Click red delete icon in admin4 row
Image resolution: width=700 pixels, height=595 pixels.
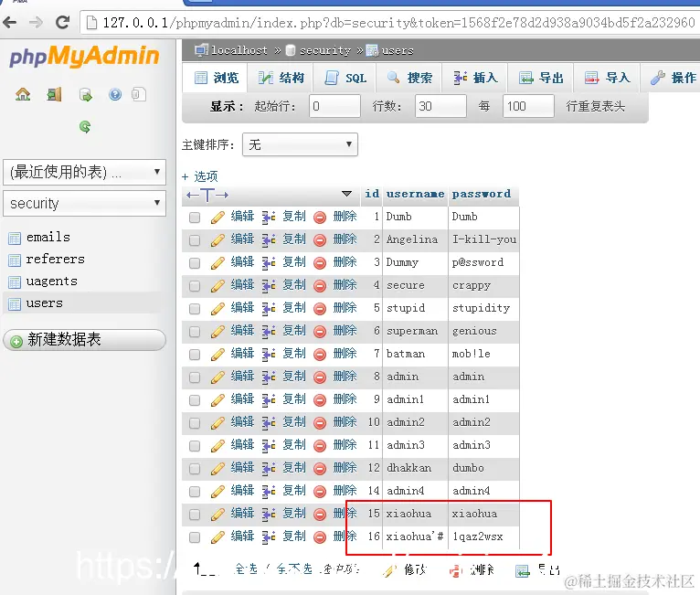coord(320,492)
